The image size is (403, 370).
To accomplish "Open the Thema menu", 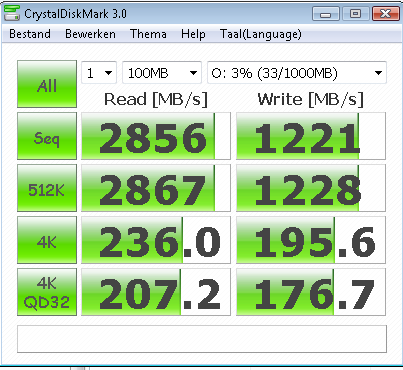I will coord(148,34).
